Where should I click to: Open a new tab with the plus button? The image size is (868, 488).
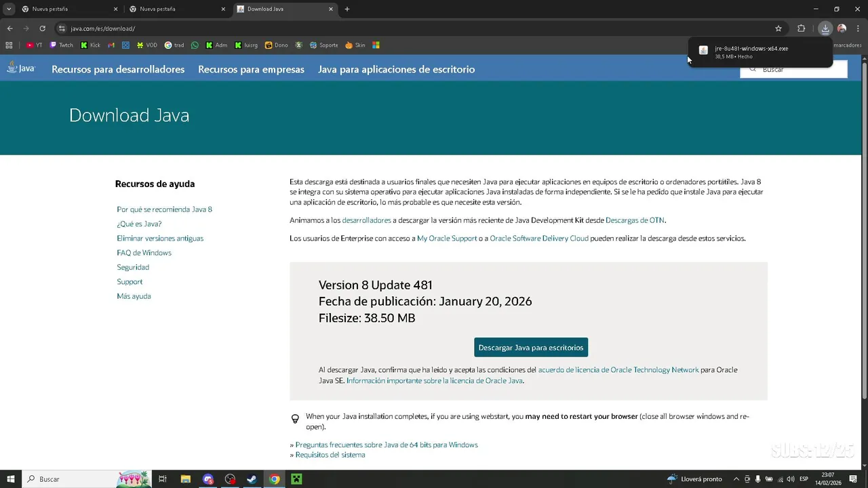347,9
